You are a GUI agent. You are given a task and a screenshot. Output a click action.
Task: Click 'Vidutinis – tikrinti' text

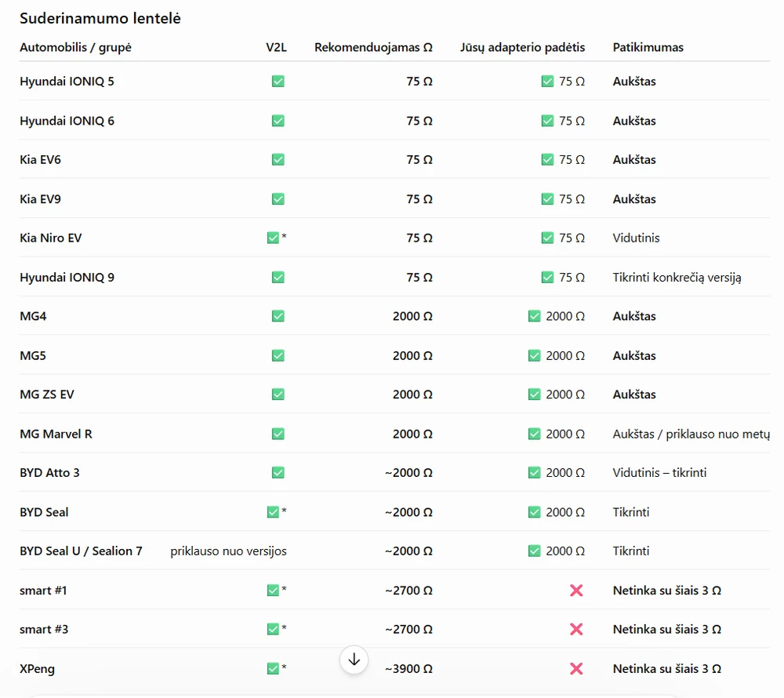point(659,473)
